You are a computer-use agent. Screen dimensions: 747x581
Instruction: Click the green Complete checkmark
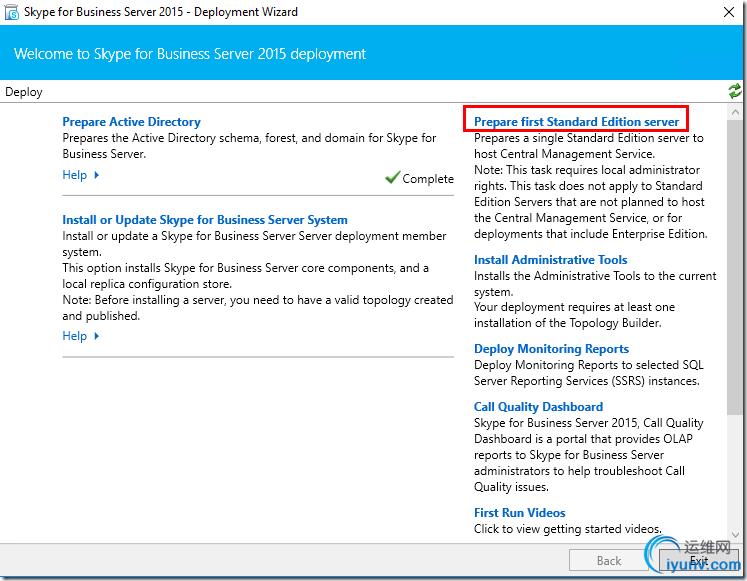(392, 178)
